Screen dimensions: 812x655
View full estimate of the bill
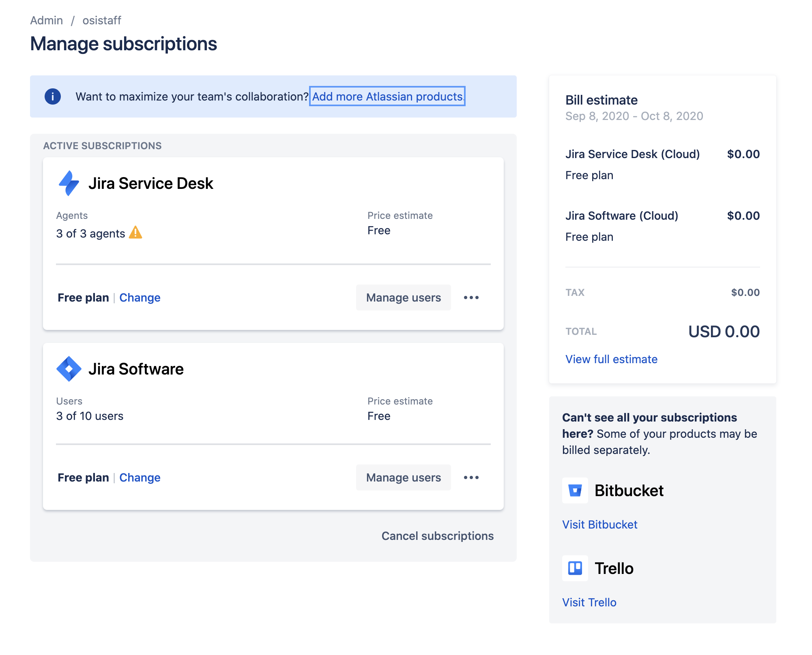(x=611, y=359)
